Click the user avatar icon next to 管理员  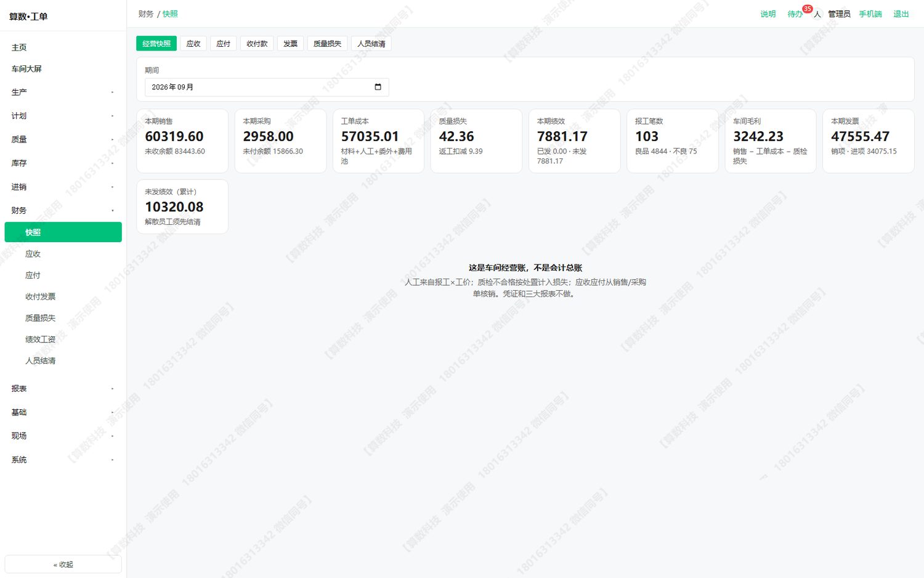tap(817, 14)
